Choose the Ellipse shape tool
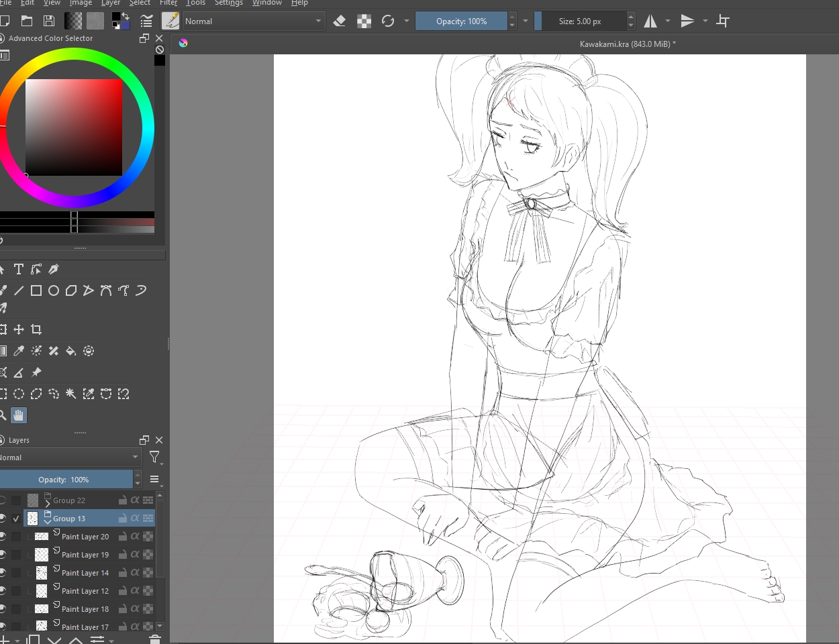 tap(54, 290)
